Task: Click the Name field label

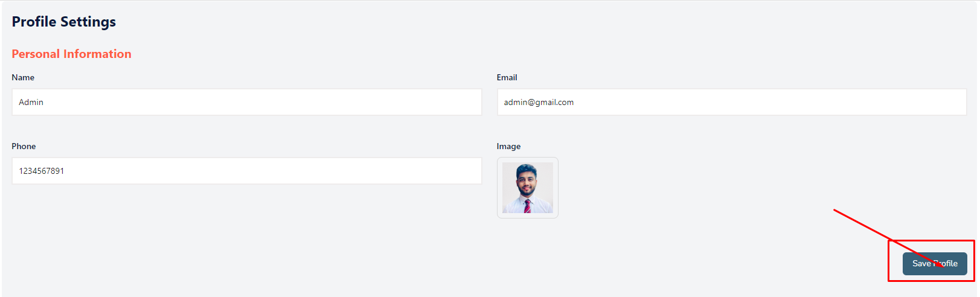Action: pyautogui.click(x=23, y=77)
